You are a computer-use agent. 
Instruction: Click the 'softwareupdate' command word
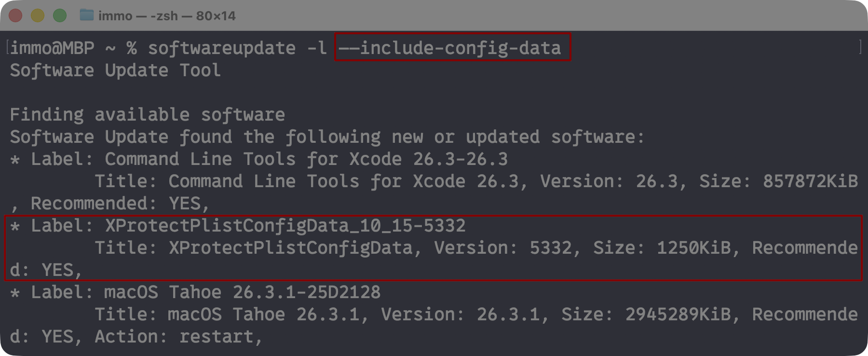[x=221, y=48]
